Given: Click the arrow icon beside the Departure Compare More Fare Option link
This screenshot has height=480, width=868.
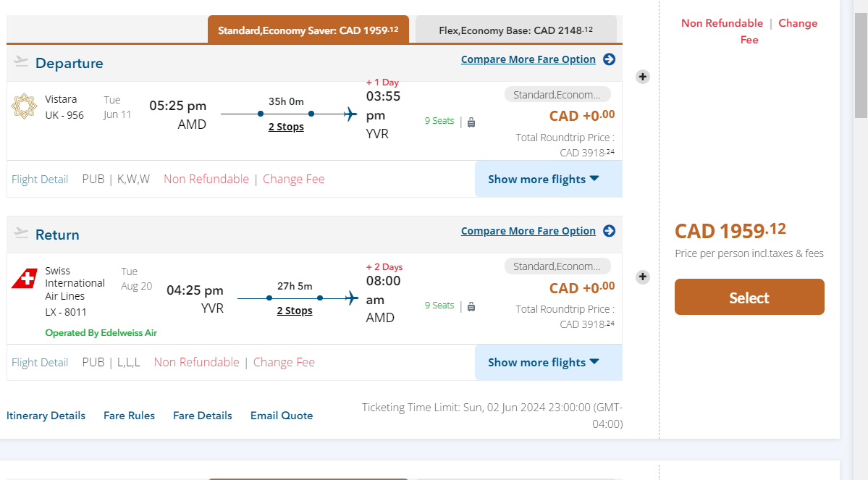Looking at the screenshot, I should click(x=610, y=59).
